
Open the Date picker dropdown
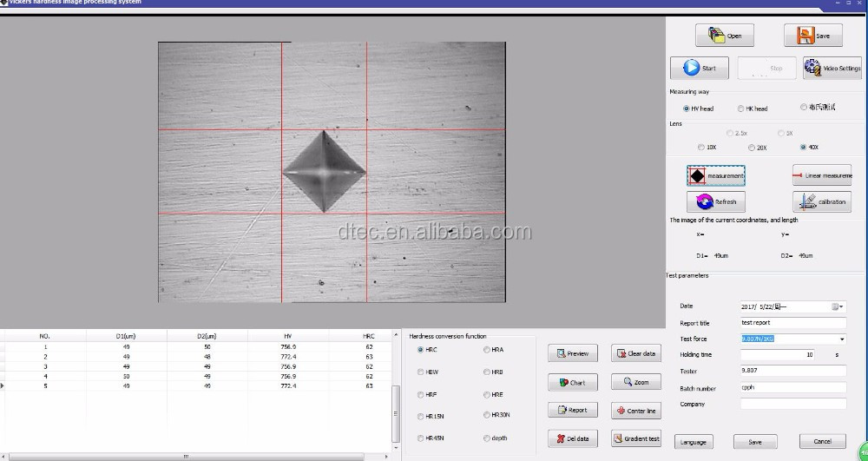(x=841, y=306)
